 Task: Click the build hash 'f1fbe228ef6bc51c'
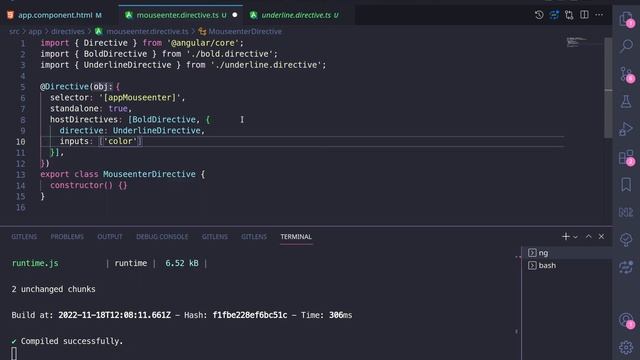tap(250, 315)
